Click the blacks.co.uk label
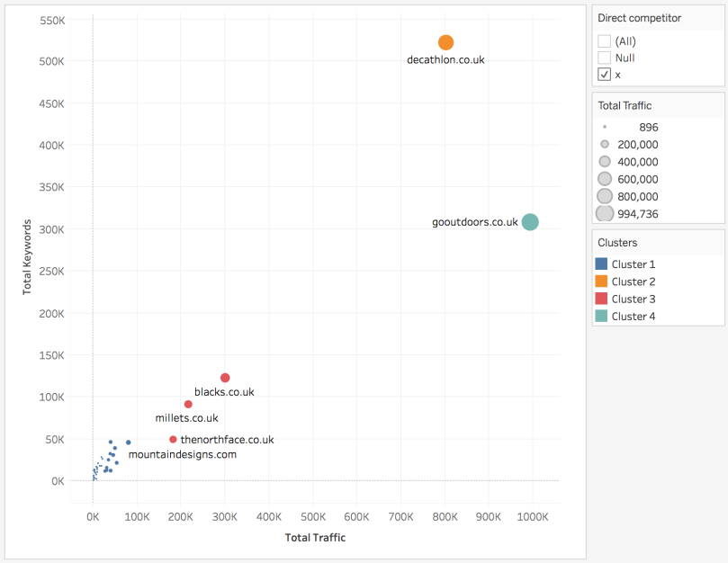The height and width of the screenshot is (563, 728). pyautogui.click(x=224, y=392)
